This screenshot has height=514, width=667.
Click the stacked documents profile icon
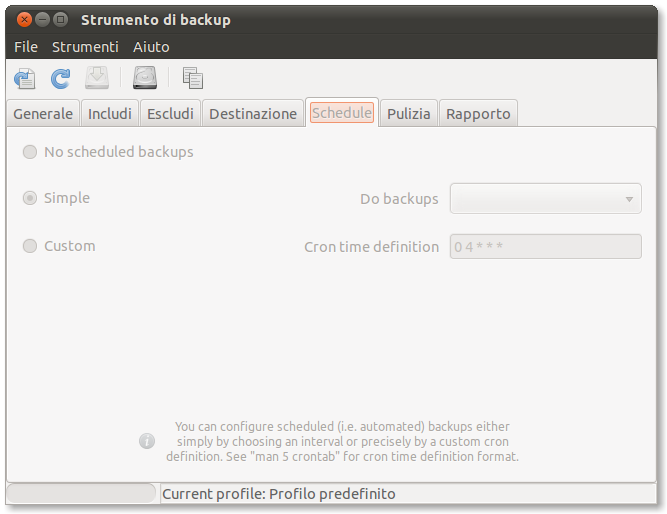[x=193, y=78]
